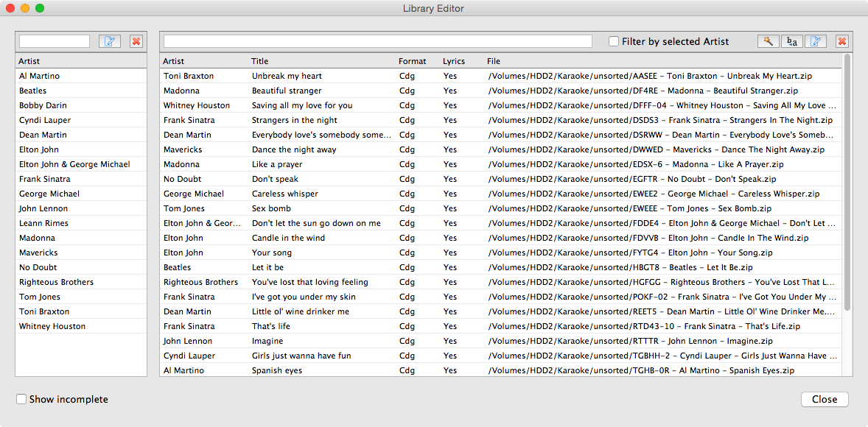This screenshot has height=427, width=868.
Task: Click the red X delete icon on song toolbar
Action: (841, 41)
